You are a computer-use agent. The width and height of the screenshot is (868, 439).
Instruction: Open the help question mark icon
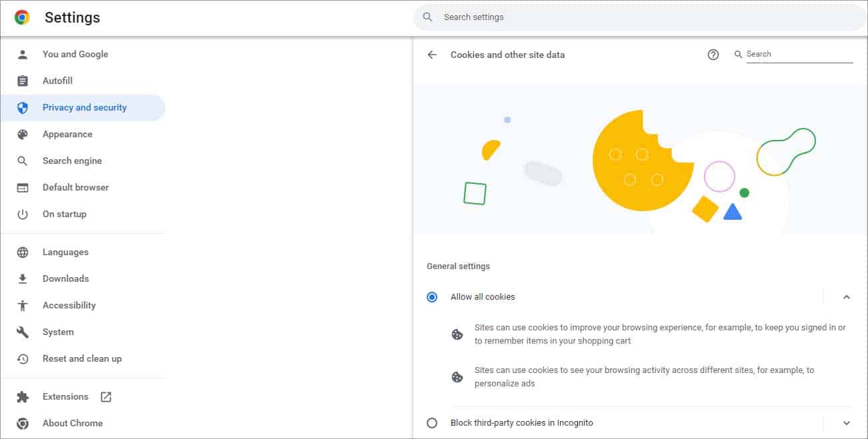pos(713,55)
